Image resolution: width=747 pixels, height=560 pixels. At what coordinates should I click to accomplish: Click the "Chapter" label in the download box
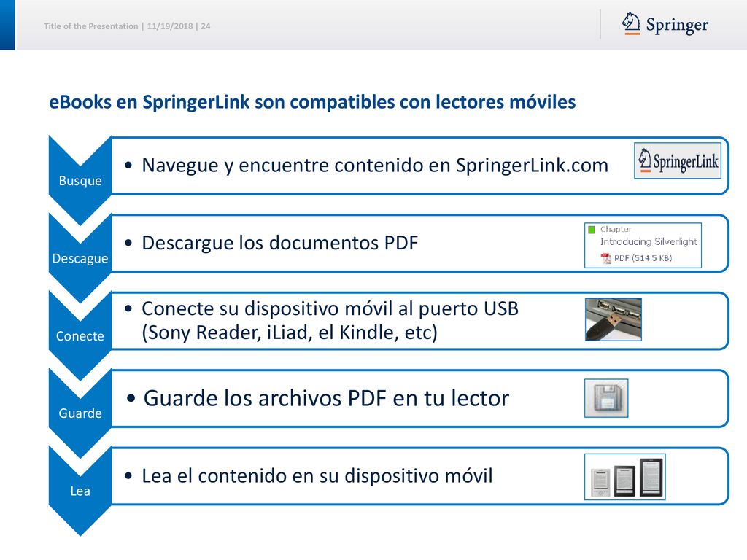click(x=616, y=230)
